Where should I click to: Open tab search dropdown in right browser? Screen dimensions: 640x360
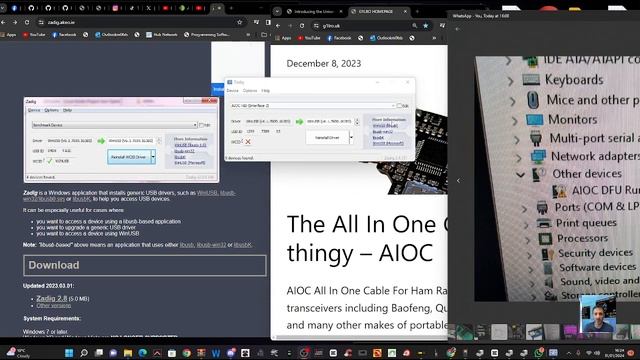click(x=277, y=11)
